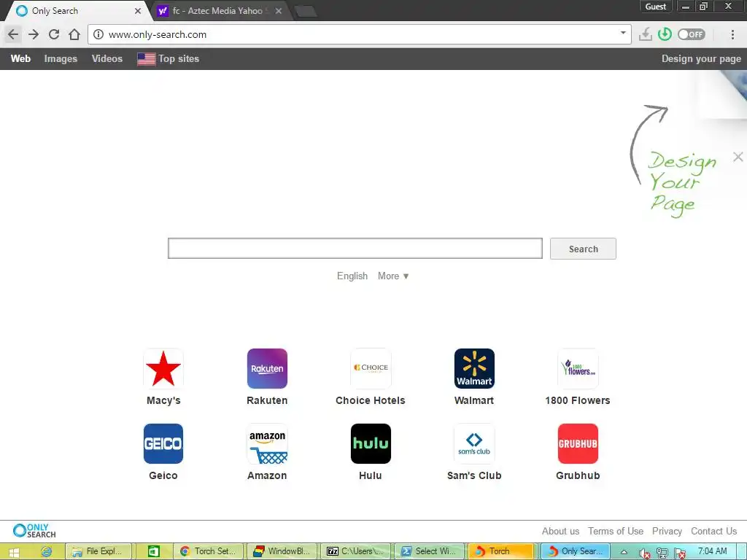
Task: Click Design your page in the top bar
Action: [x=701, y=58]
